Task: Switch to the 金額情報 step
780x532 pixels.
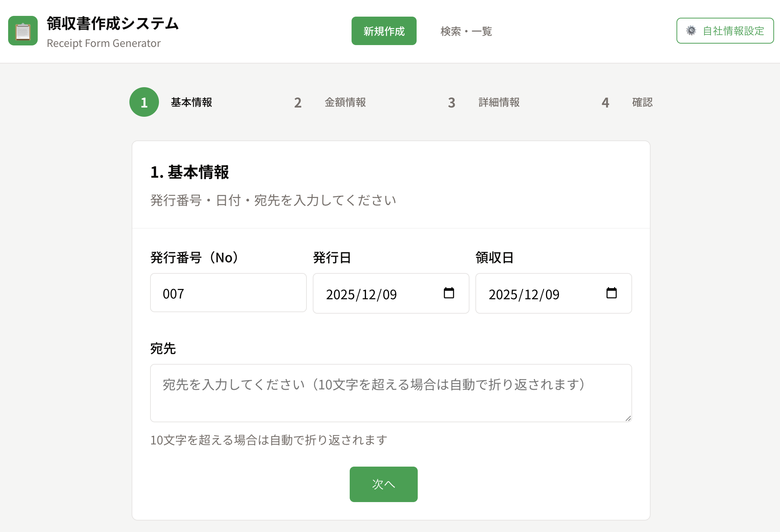Action: [345, 103]
